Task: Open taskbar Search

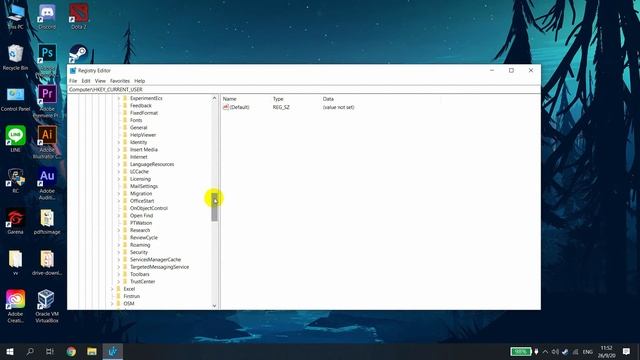Action: pos(30,351)
